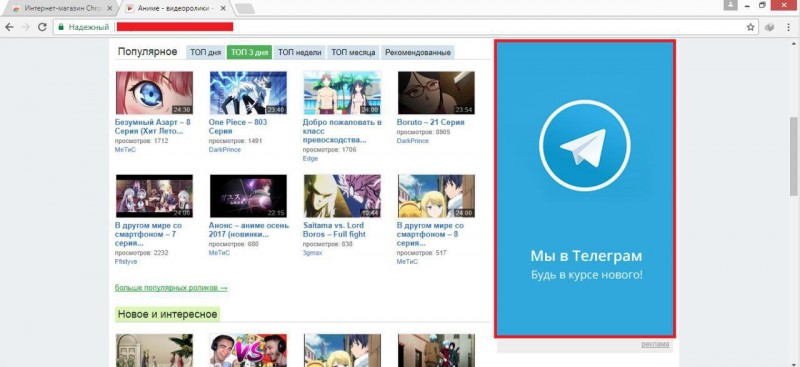This screenshot has height=367, width=800.
Task: Click Будь в курсе нового! banner text
Action: click(x=586, y=275)
